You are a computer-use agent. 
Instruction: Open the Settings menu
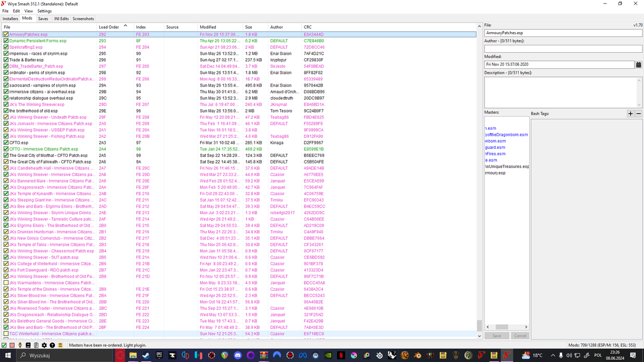(44, 11)
